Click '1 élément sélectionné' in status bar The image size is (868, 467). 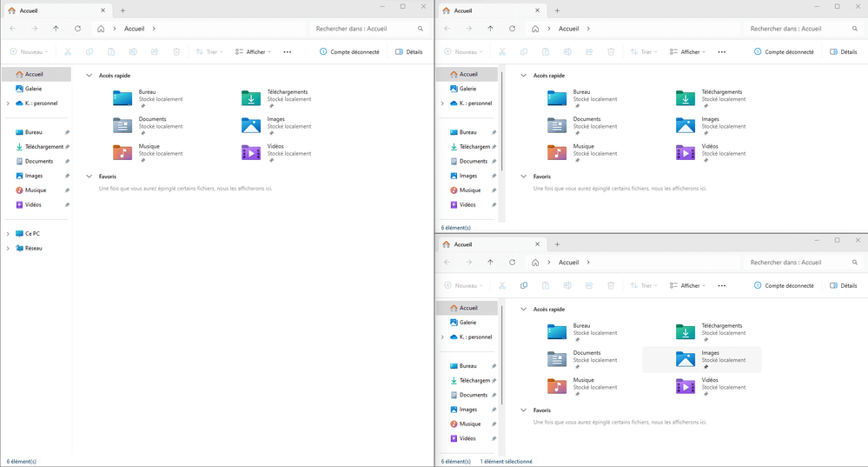(x=506, y=461)
